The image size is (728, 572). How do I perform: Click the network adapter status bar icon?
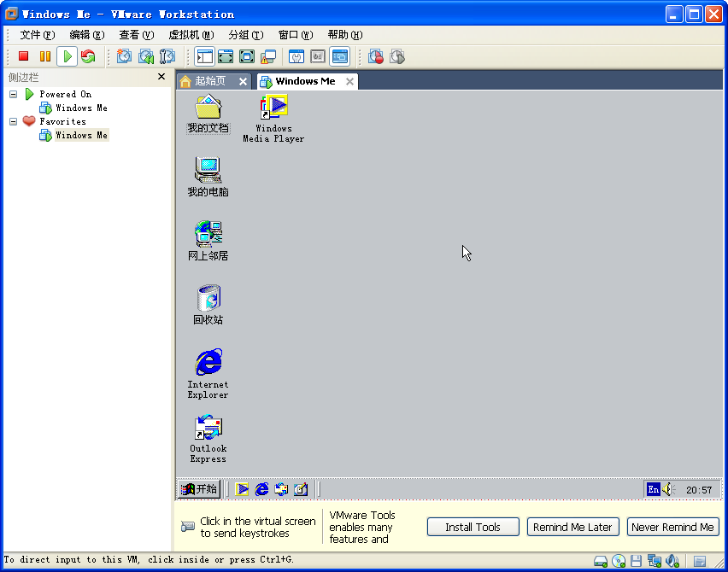pyautogui.click(x=655, y=562)
